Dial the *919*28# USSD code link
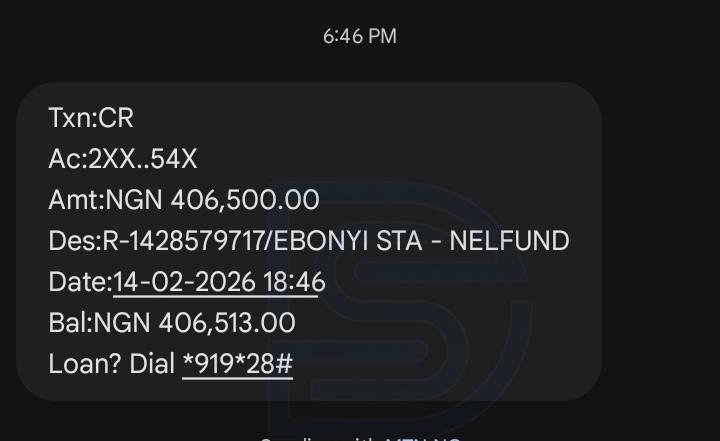 click(237, 363)
